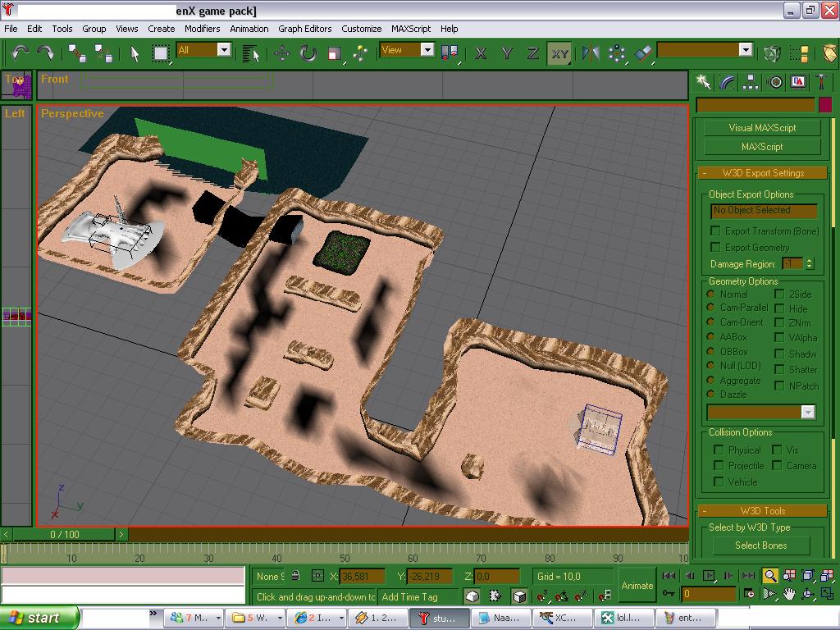This screenshot has width=840, height=630.
Task: Activate the Zoom magnifier tool
Action: (x=770, y=576)
